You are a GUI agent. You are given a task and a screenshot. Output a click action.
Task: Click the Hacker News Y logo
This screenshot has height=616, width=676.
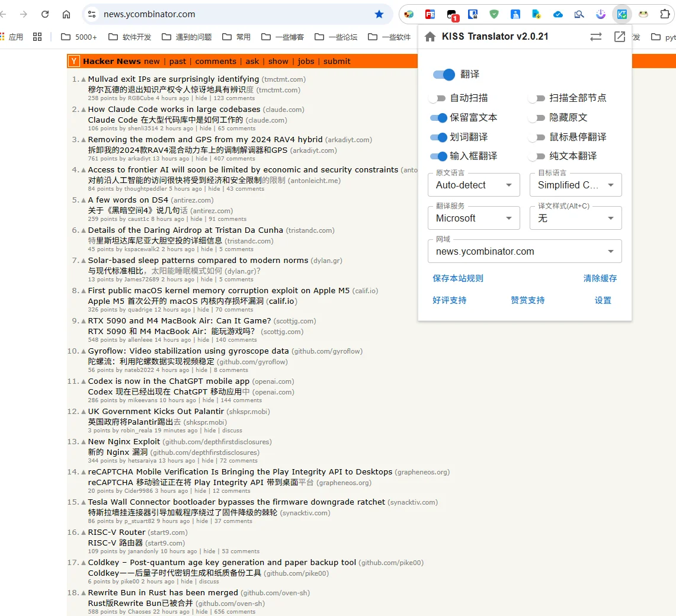click(x=73, y=61)
